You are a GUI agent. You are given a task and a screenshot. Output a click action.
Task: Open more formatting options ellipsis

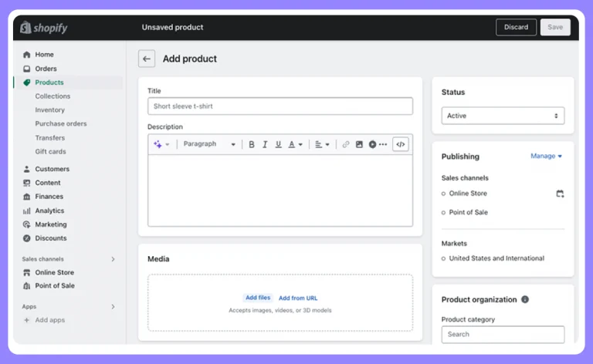click(x=383, y=144)
